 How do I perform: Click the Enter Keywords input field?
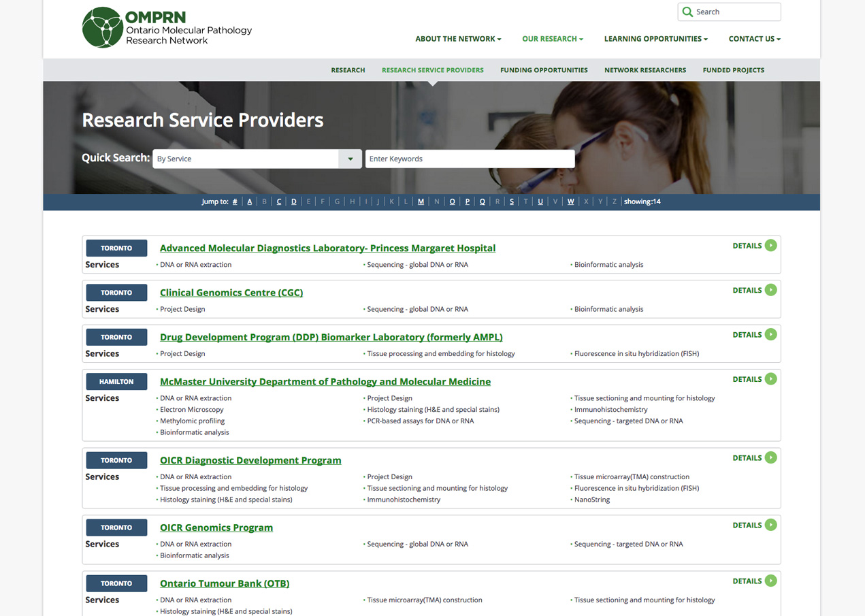click(x=470, y=159)
